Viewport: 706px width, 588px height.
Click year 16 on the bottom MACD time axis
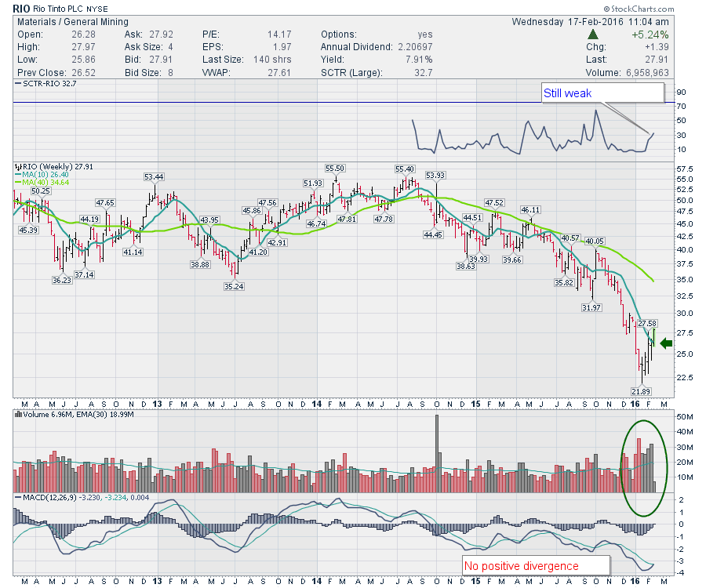point(635,581)
